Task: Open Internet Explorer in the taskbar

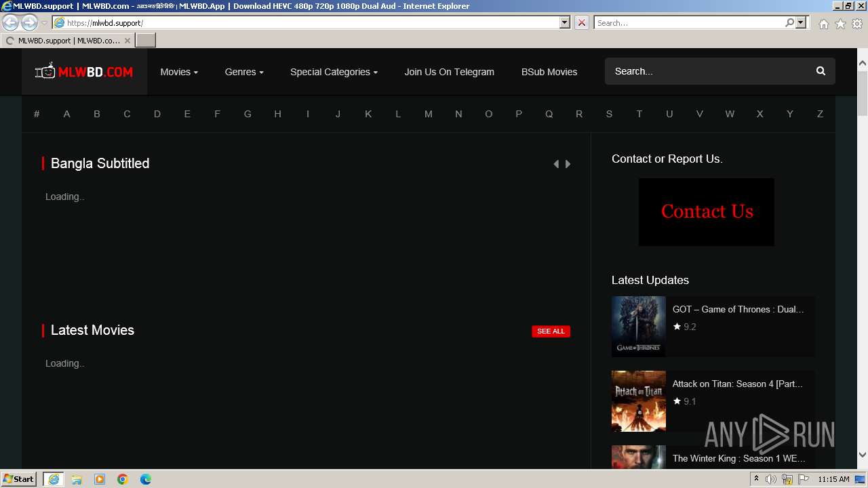Action: click(x=54, y=479)
